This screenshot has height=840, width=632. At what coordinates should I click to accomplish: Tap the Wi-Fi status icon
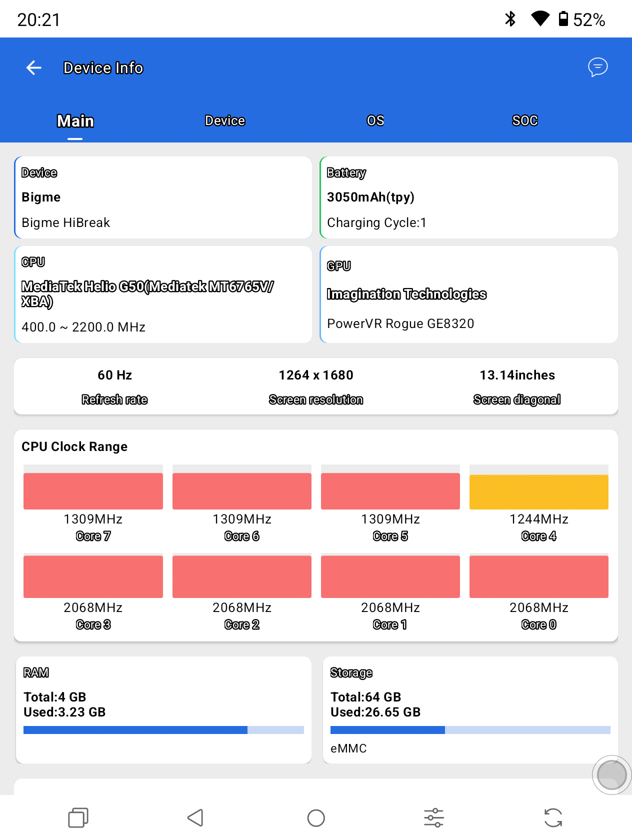click(x=540, y=19)
